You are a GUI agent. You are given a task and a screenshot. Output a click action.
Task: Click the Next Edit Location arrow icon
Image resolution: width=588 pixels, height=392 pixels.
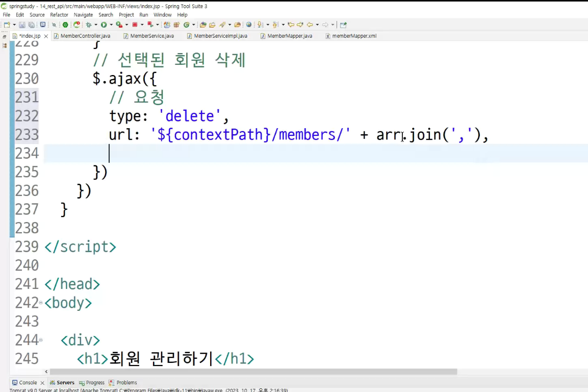(300, 25)
